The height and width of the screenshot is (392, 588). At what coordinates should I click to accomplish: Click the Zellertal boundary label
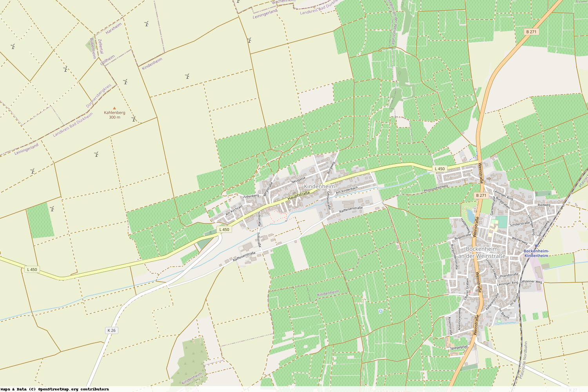click(x=101, y=46)
